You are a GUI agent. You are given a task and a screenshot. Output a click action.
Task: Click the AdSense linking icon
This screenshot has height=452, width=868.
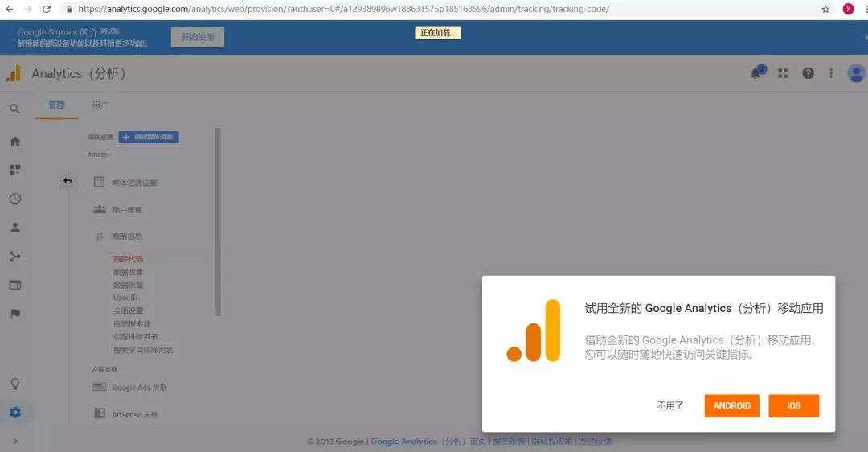point(100,413)
